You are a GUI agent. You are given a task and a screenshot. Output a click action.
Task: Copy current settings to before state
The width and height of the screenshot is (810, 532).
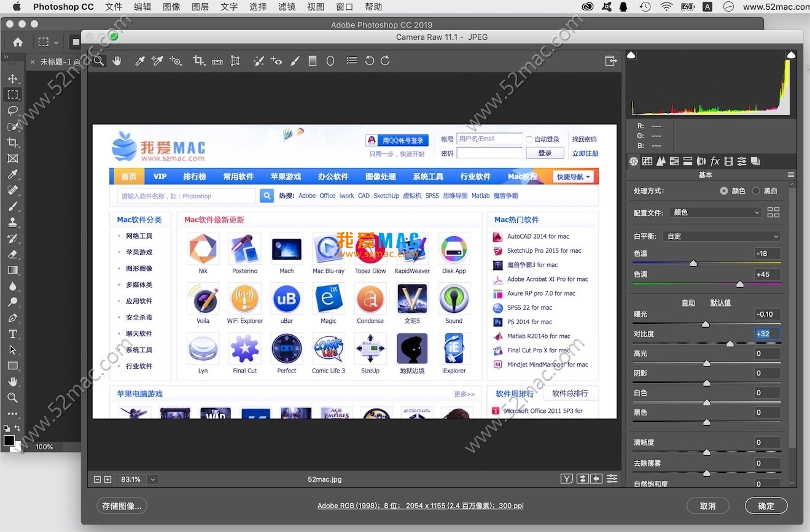point(596,479)
